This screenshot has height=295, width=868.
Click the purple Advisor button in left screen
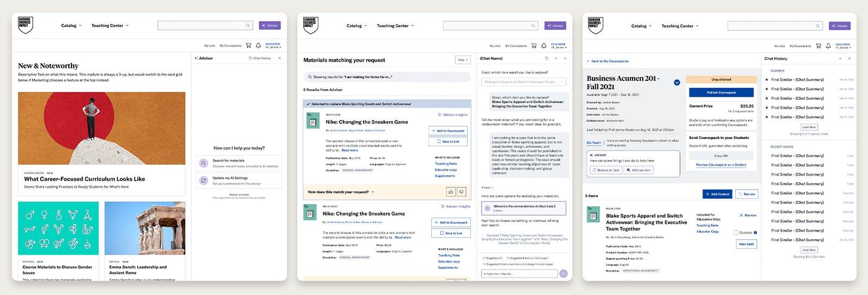click(270, 26)
